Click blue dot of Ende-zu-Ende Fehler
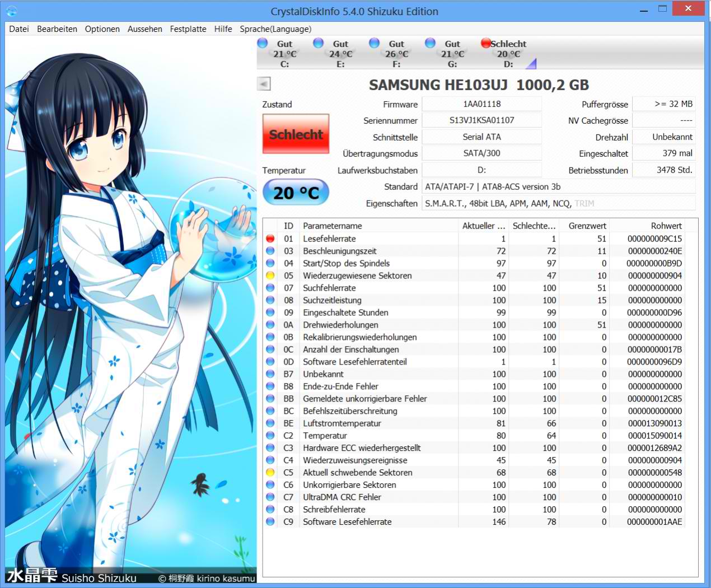Screen dimensions: 711x588 coord(270,386)
